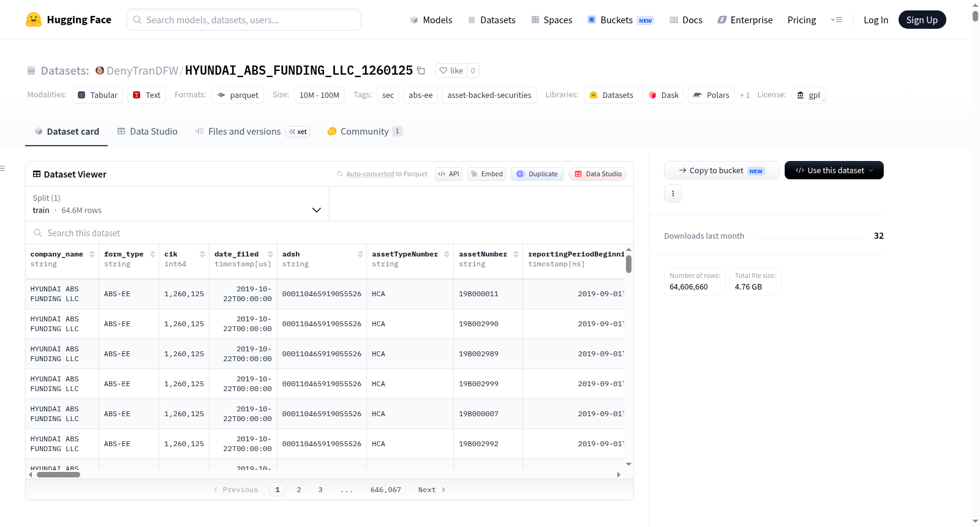Screen dimensions: 980x527
Task: Sort the assetNumber column
Action: 516,254
